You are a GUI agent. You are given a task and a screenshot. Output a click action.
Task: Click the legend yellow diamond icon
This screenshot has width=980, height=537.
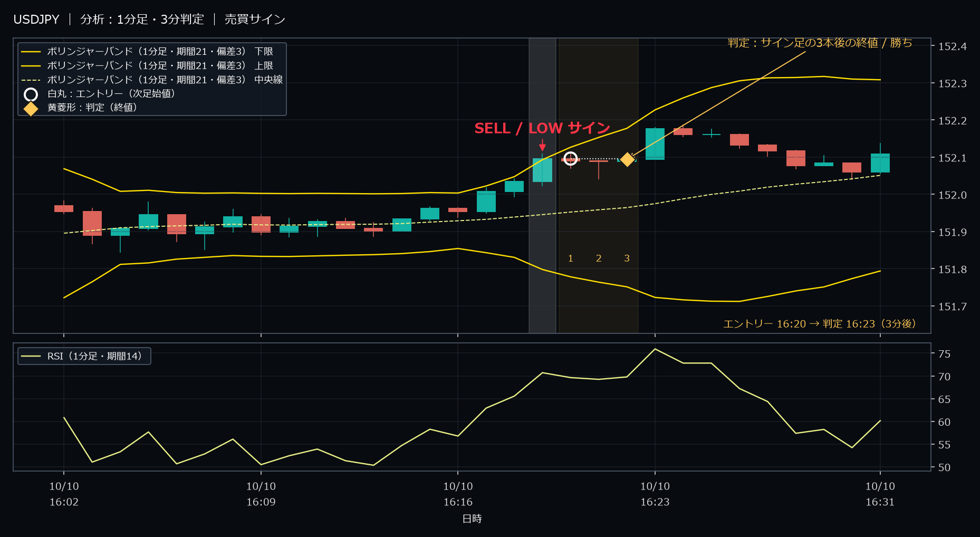coord(31,108)
